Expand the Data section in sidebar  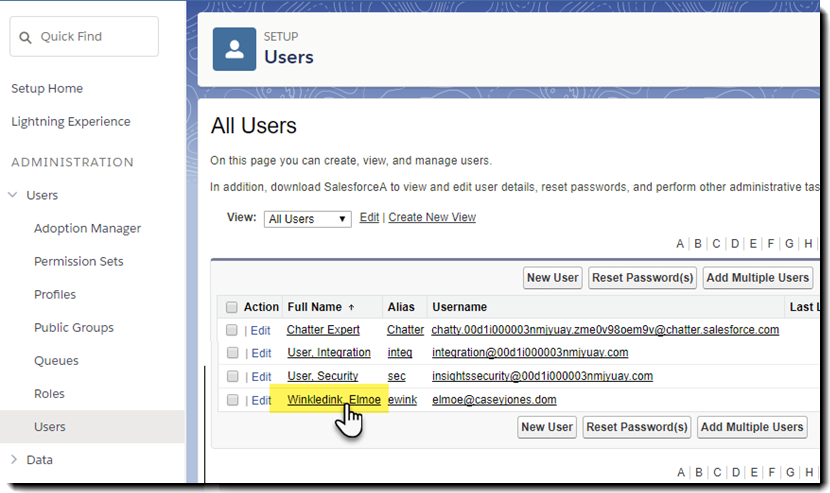[13, 460]
